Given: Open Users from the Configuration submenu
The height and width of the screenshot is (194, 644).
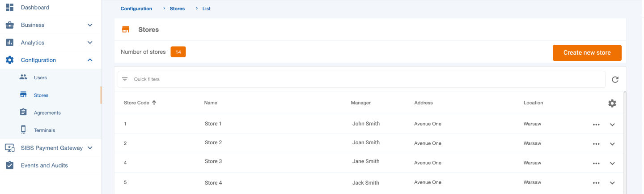Looking at the screenshot, I should pyautogui.click(x=40, y=78).
